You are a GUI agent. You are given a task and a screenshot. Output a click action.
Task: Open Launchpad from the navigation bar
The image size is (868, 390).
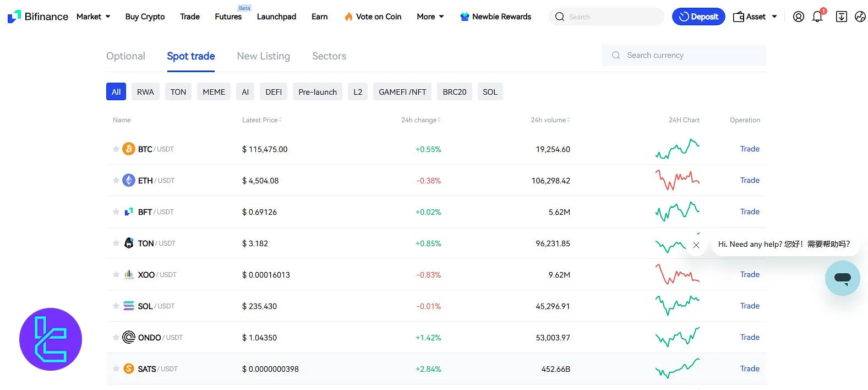[x=276, y=17]
